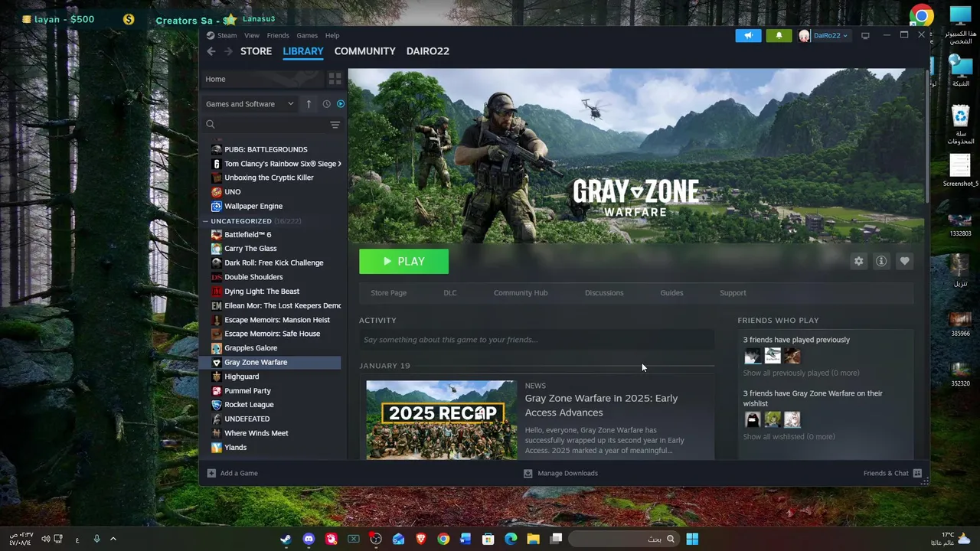Image resolution: width=980 pixels, height=551 pixels.
Task: Open news article Gray Zone Warfare in 2025
Action: [x=601, y=406]
